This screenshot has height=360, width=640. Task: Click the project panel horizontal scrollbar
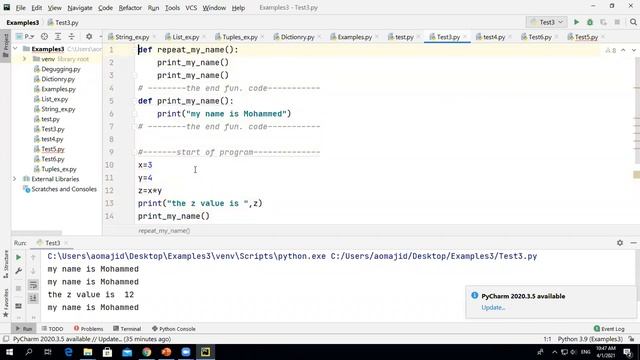point(37,233)
